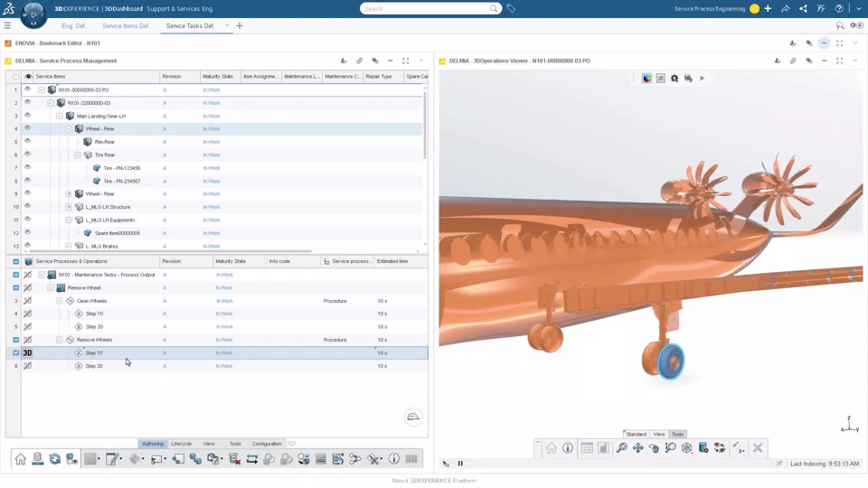The width and height of the screenshot is (868, 488).
Task: Select the Rotate tool in the 3D viewer
Action: click(x=654, y=448)
